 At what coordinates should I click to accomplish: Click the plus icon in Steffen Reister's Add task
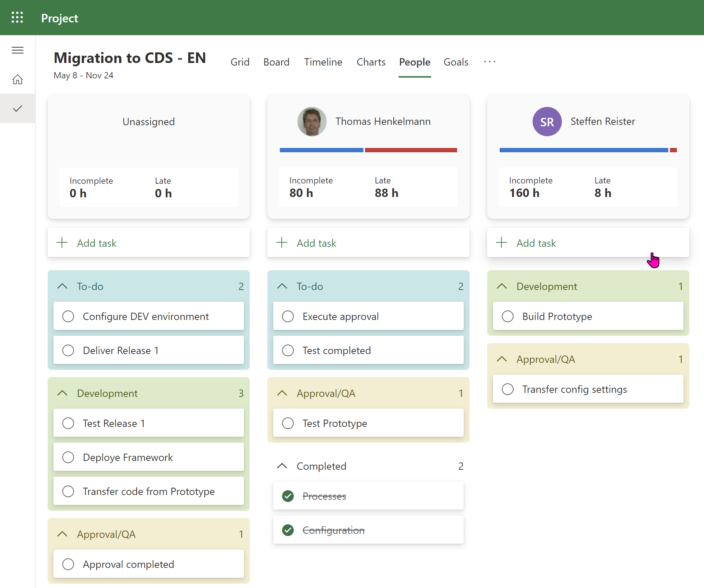501,242
